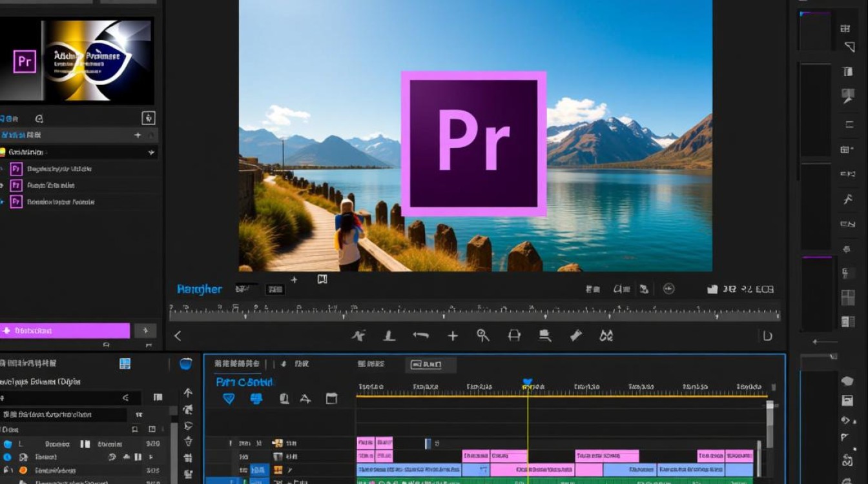868x484 pixels.
Task: Toggle the blue highlighted button beside the blue clip track
Action: 260,470
